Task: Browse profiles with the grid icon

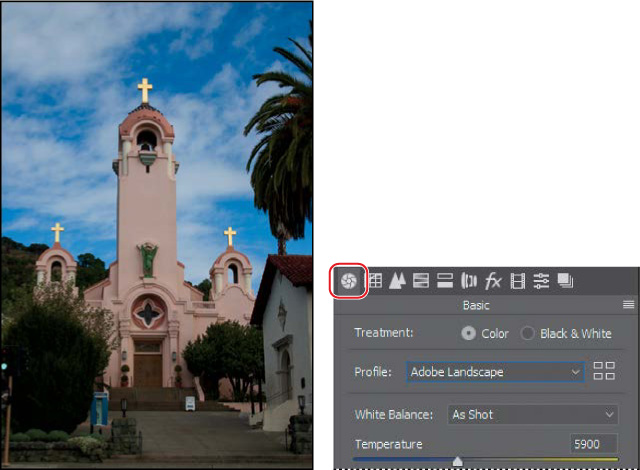Action: click(604, 371)
